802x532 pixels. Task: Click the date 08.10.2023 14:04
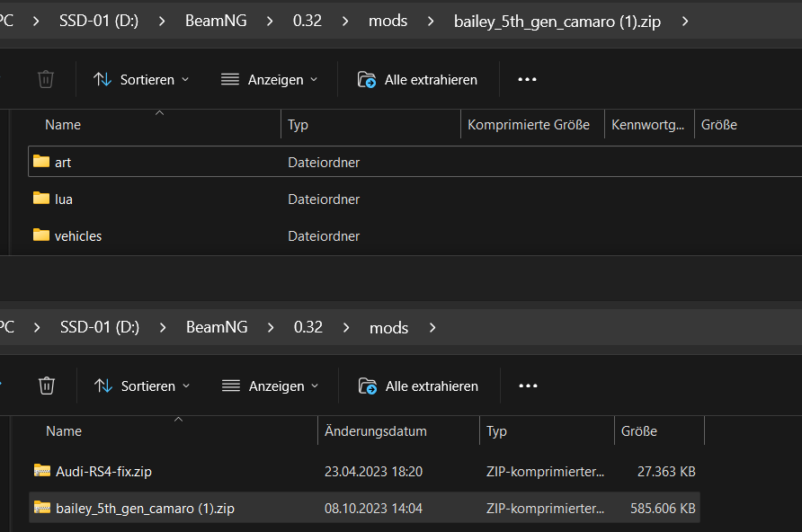click(373, 508)
